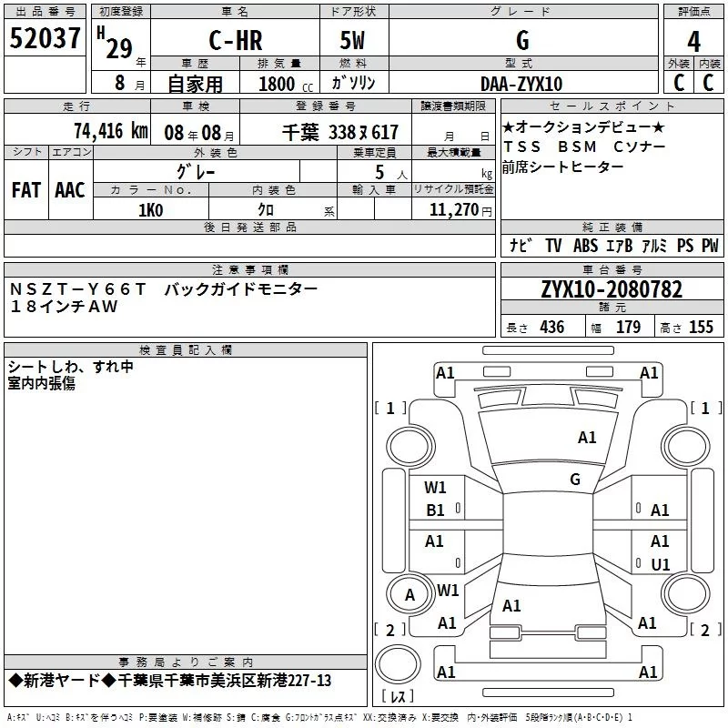The width and height of the screenshot is (728, 728).
Task: Click the fuel type ガソリン
Action: 353,83
